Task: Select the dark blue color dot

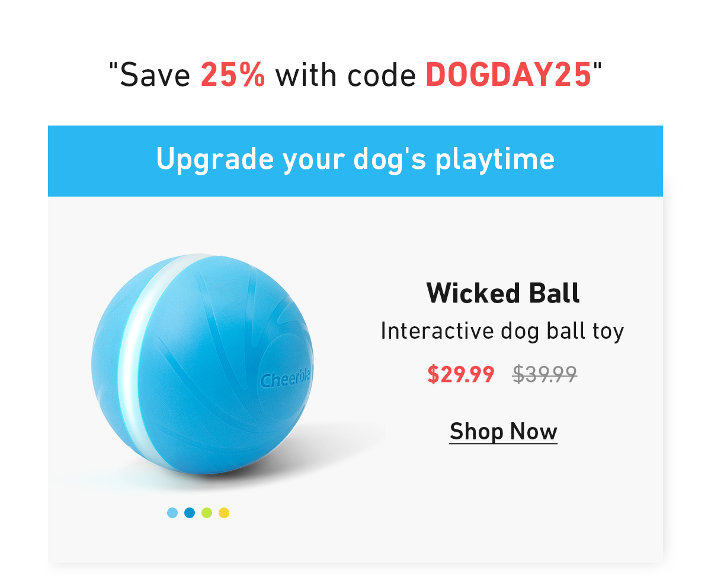Action: [x=190, y=513]
